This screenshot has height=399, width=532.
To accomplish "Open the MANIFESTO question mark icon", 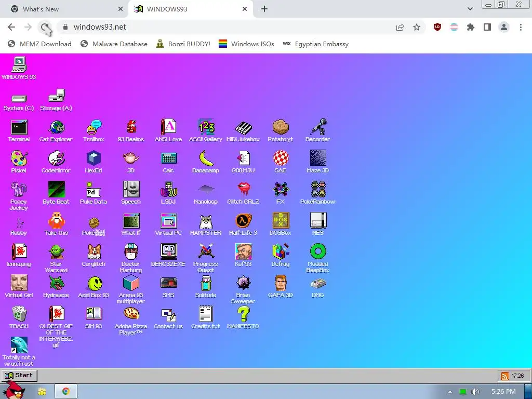I will coord(243,318).
